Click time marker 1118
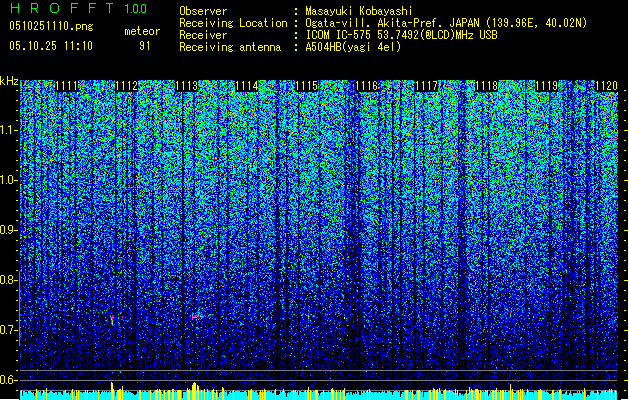629x400 pixels. [x=487, y=86]
